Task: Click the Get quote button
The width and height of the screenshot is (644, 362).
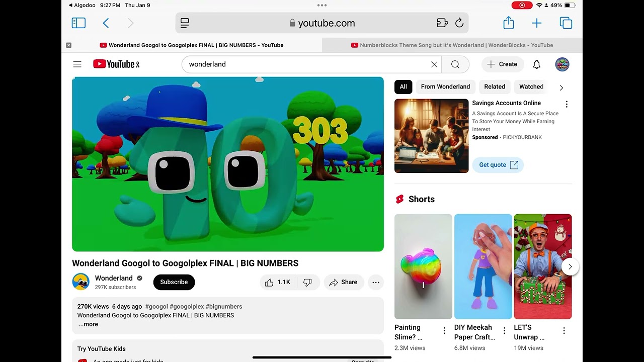Action: click(498, 165)
